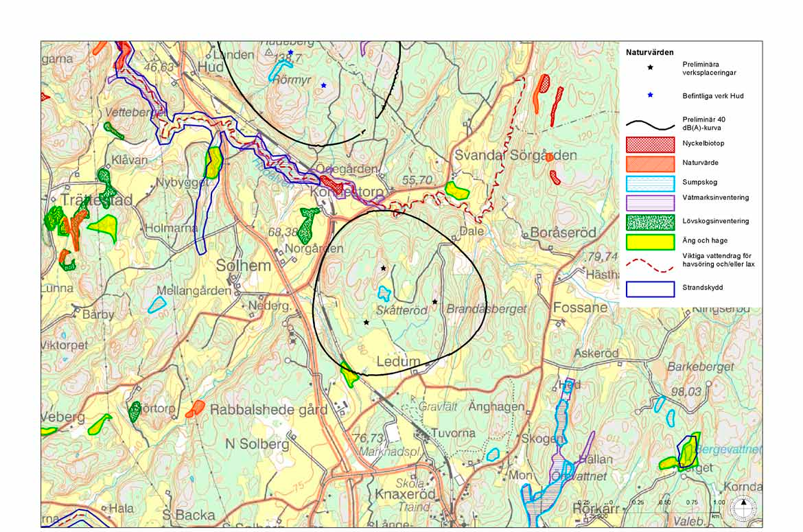Click the '98,03' elevation label
Screen dimensions: 803x532
[686, 392]
